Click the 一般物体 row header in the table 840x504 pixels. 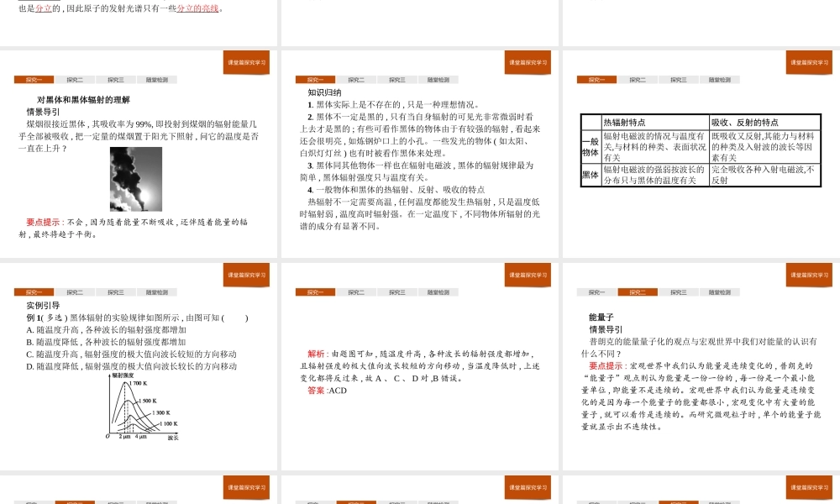pos(591,147)
